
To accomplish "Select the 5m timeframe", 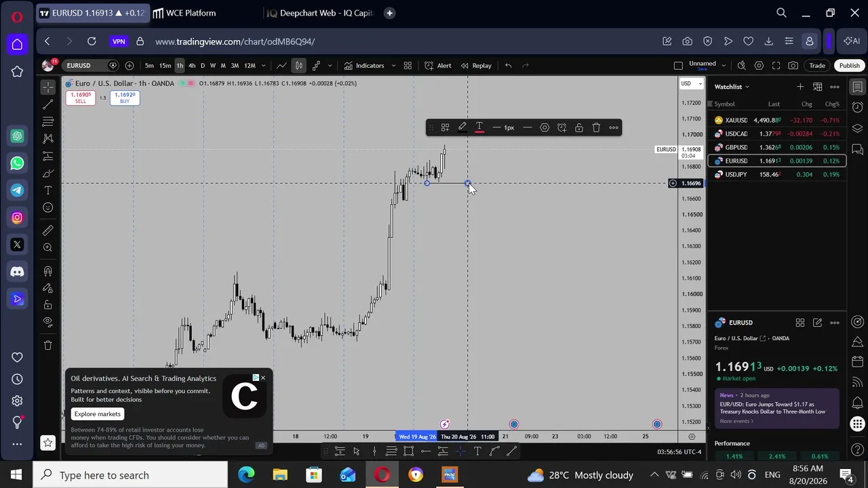I will coord(149,66).
